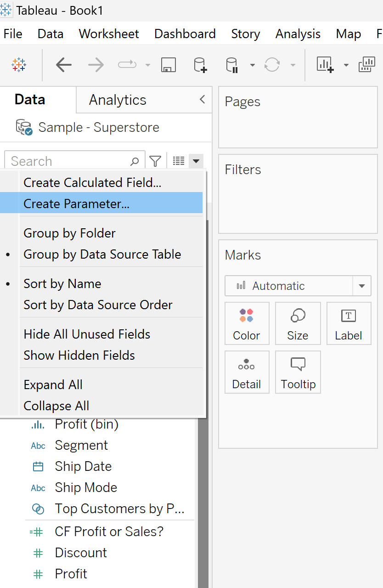Select the Sort by Name option
Screen dimensions: 383x588
point(62,284)
